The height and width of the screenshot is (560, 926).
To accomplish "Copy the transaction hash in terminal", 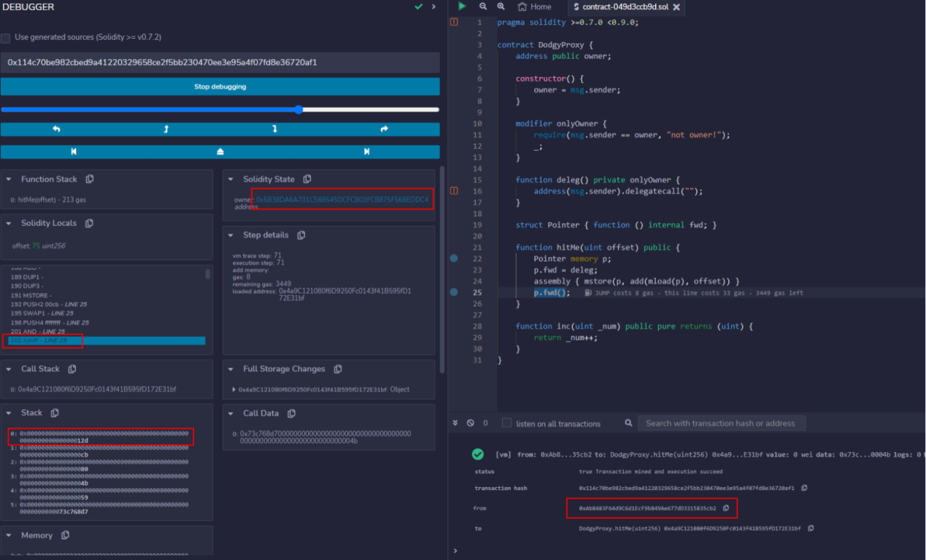I will [804, 488].
